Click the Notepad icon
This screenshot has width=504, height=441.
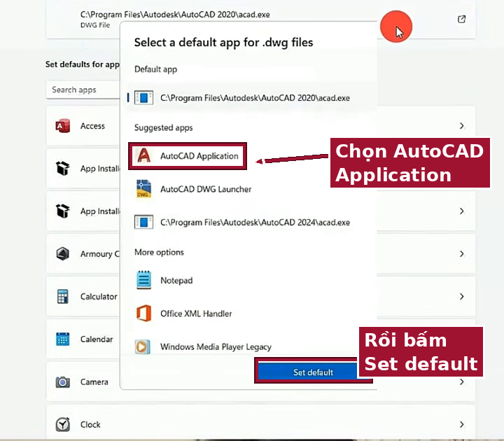143,280
